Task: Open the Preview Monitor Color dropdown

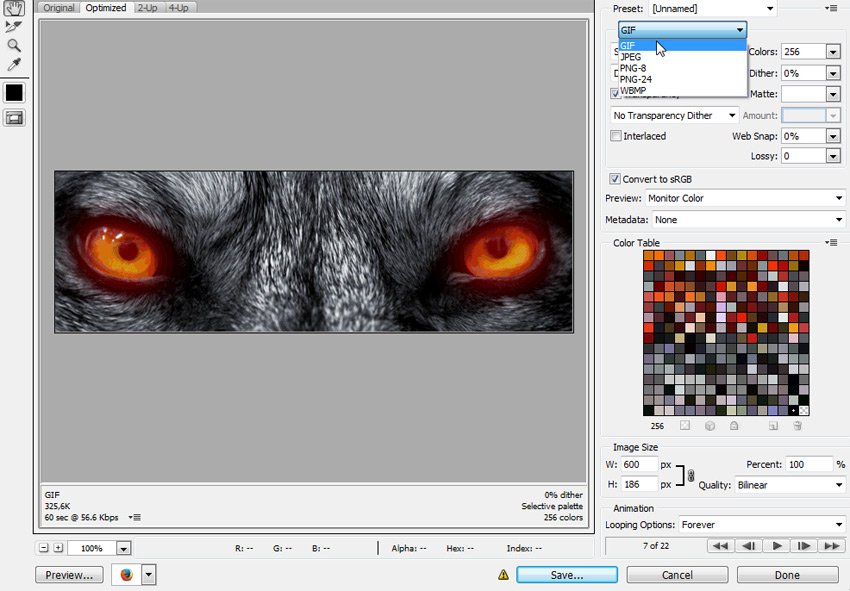Action: coord(745,198)
